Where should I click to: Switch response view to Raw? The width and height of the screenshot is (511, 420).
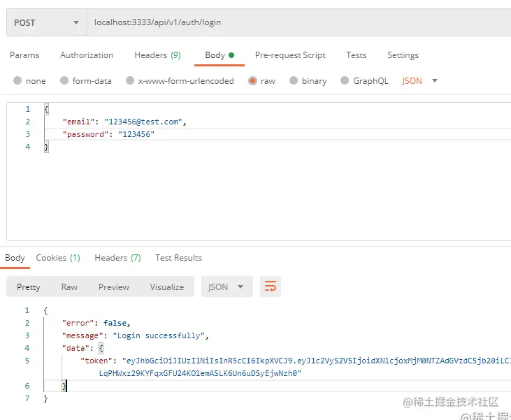(x=69, y=287)
